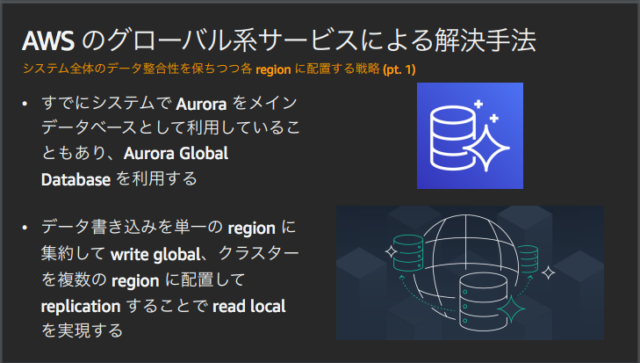Image resolution: width=640 pixels, height=363 pixels.
Task: Click the Aurora Global Database globe illustration
Action: pos(470,273)
